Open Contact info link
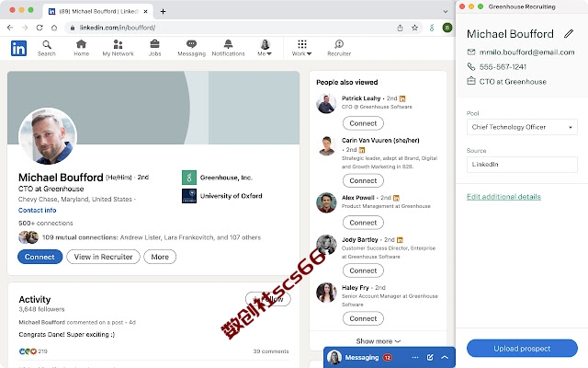The width and height of the screenshot is (588, 368). (37, 210)
